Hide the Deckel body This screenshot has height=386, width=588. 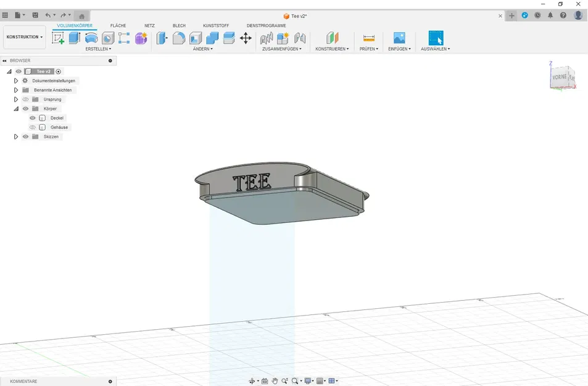pos(32,117)
